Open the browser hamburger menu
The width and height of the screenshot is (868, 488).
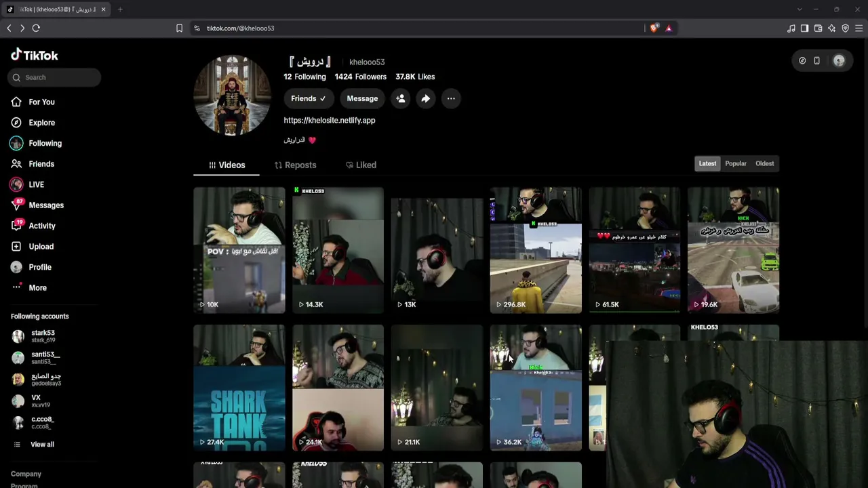tap(859, 28)
